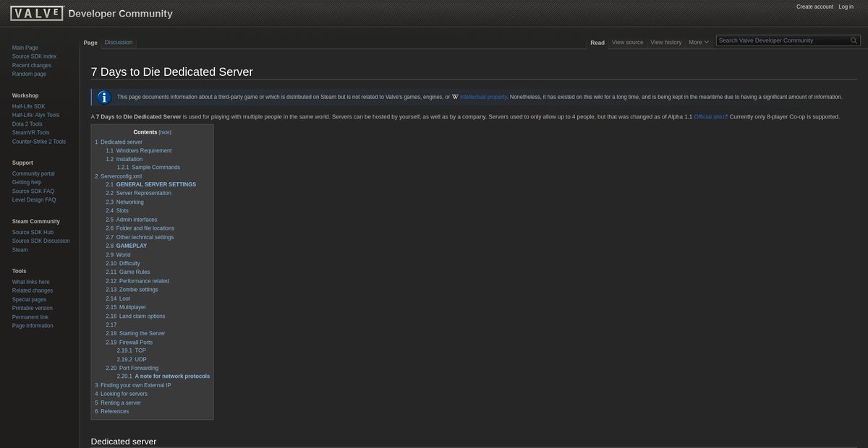Jump to 2.10 Difficulty section
Screen dimensions: 868x448
[123, 263]
